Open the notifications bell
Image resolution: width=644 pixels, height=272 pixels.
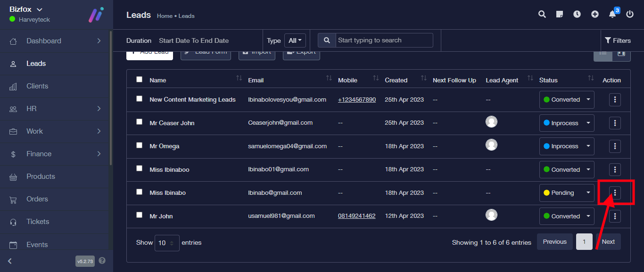[x=612, y=14]
